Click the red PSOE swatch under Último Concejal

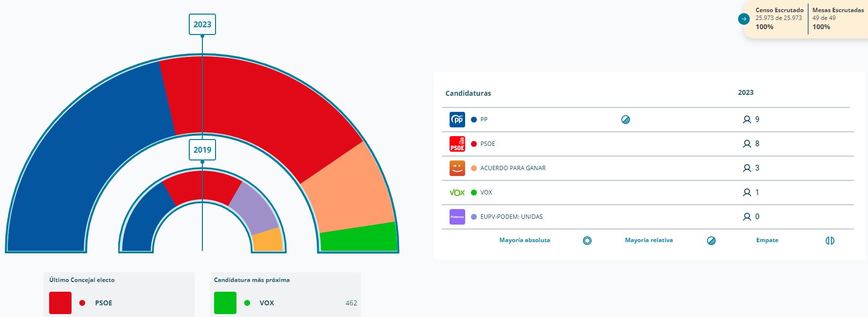tap(60, 303)
